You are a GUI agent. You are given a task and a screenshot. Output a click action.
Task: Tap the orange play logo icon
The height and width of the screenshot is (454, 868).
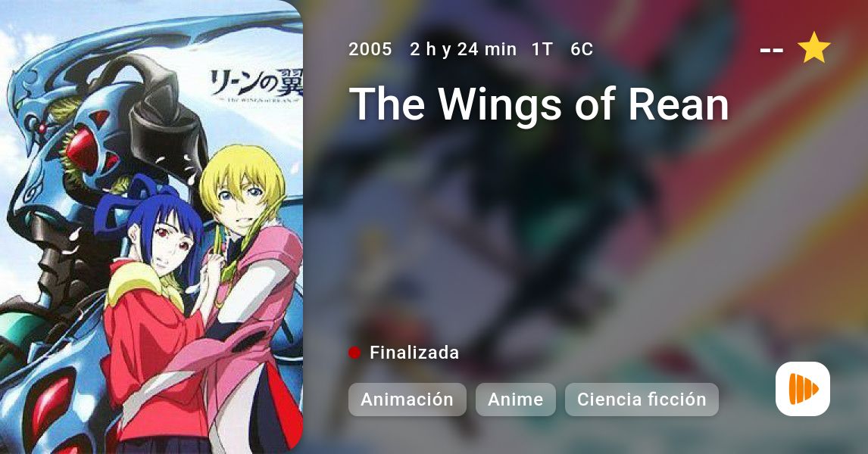pyautogui.click(x=803, y=389)
